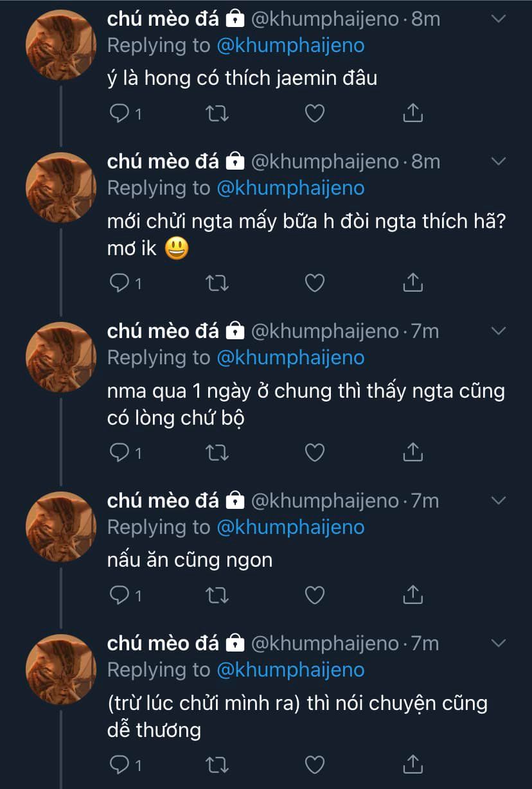Retweet the 'nma qua 1 ngày' tweet
Screen dimensions: 532x789
pos(217,453)
